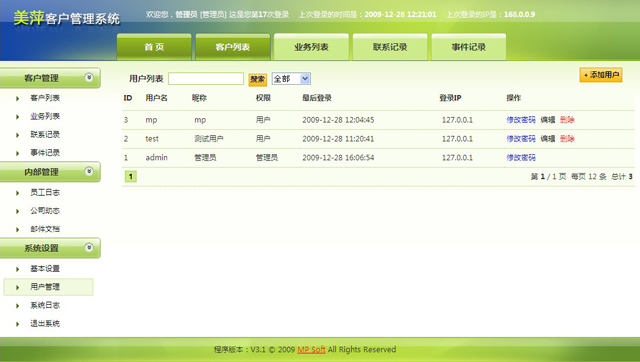640x362 pixels.
Task: Open 联系记录 in the sidebar
Action: click(45, 134)
